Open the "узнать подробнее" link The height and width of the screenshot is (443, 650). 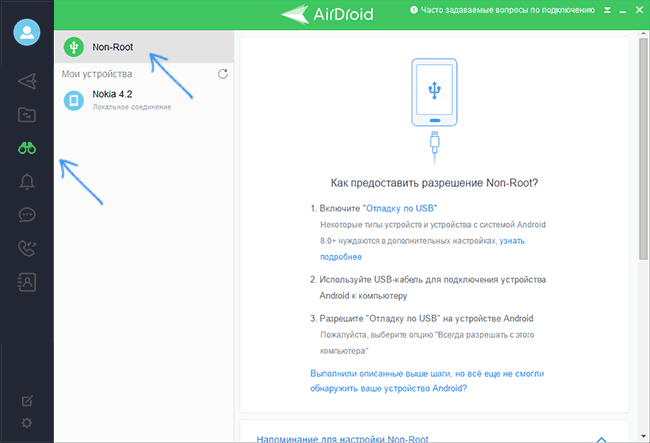pos(422,249)
